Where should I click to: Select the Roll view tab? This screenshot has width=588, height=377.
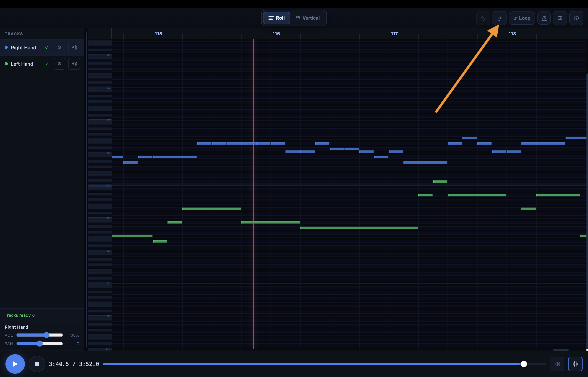276,18
